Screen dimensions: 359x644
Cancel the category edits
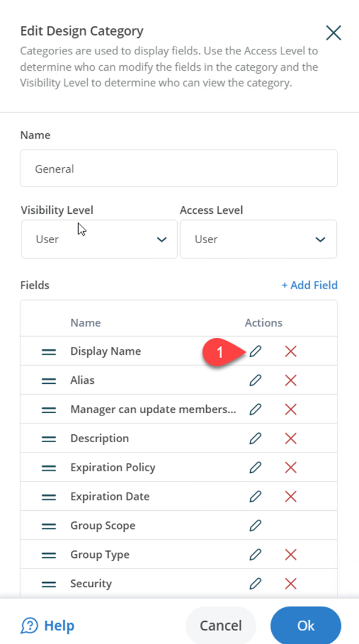(x=220, y=625)
